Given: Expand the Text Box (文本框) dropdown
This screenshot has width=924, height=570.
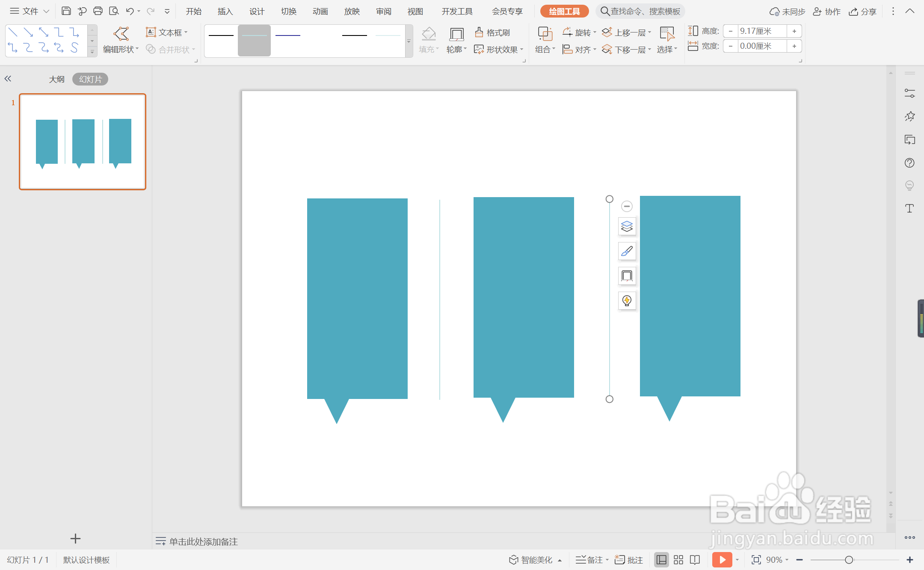Looking at the screenshot, I should [x=186, y=32].
